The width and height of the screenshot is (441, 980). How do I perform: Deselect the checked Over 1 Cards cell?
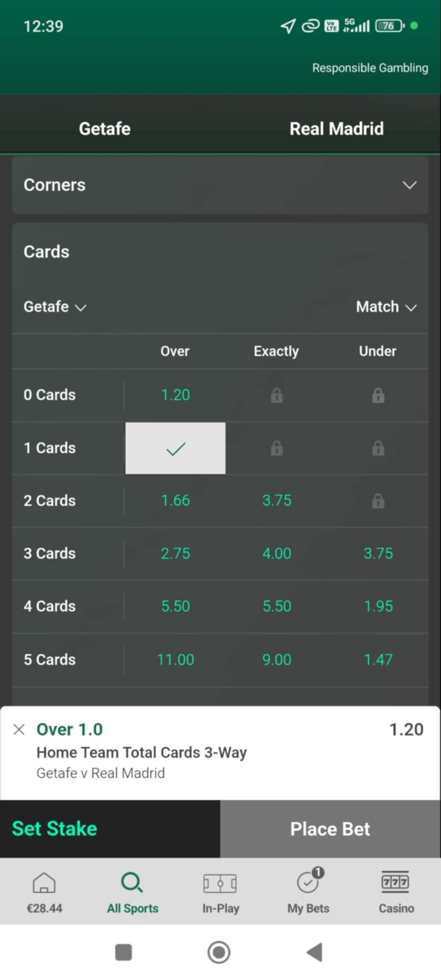175,448
